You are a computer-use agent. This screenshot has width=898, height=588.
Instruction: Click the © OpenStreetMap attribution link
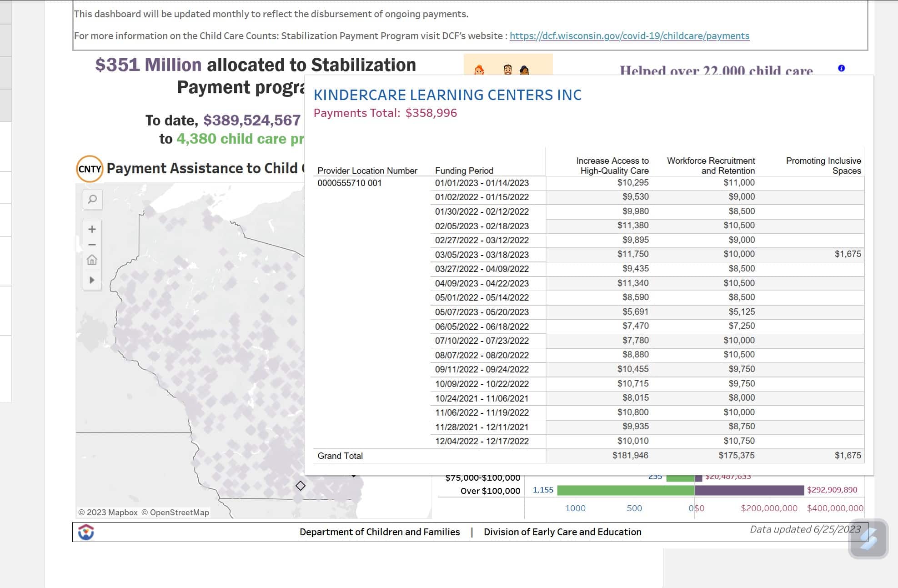pos(175,513)
